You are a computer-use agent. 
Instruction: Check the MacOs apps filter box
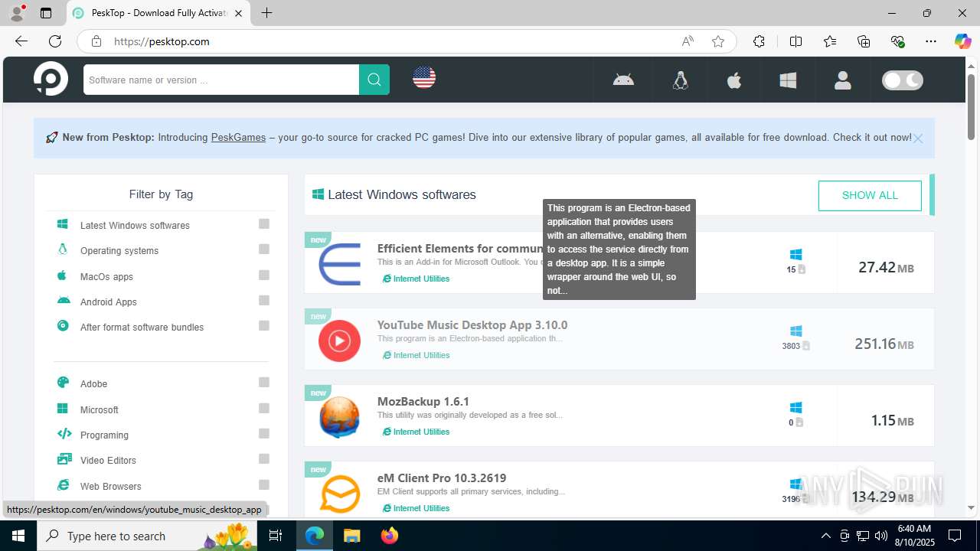[x=264, y=275]
